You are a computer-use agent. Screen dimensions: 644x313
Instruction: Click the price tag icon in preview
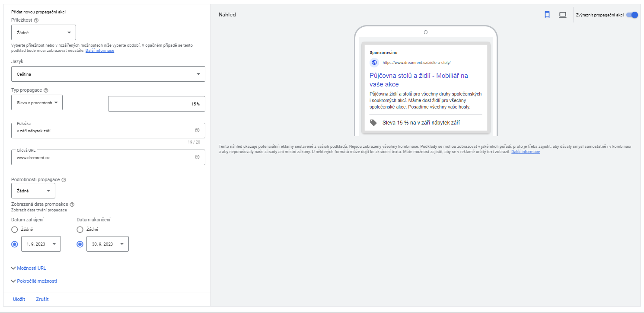[373, 123]
